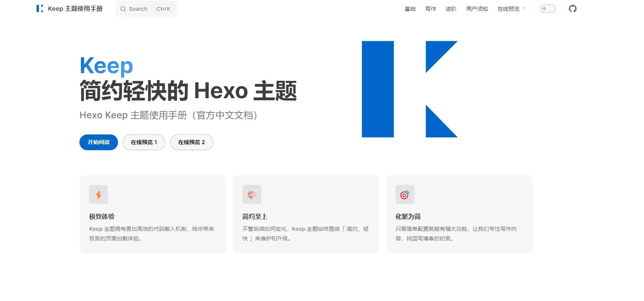
Task: Click the target dart feature icon
Action: coord(405,195)
